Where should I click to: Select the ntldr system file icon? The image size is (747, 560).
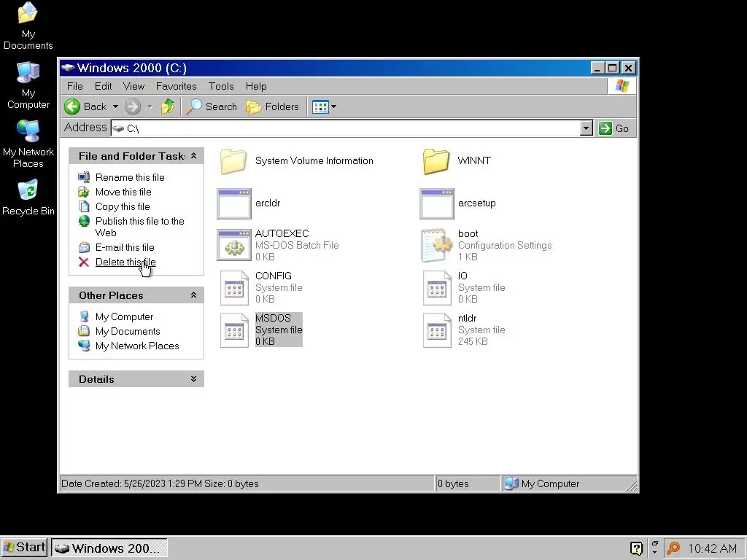point(438,330)
